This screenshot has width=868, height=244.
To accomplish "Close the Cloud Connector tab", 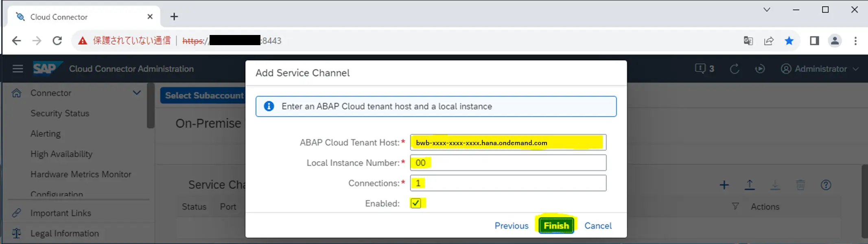I will 150,17.
